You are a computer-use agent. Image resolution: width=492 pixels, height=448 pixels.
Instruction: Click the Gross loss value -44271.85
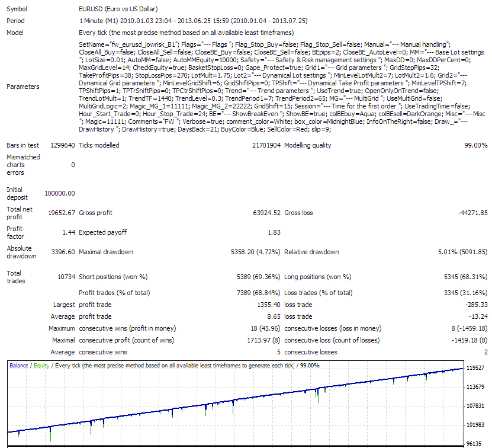(472, 213)
